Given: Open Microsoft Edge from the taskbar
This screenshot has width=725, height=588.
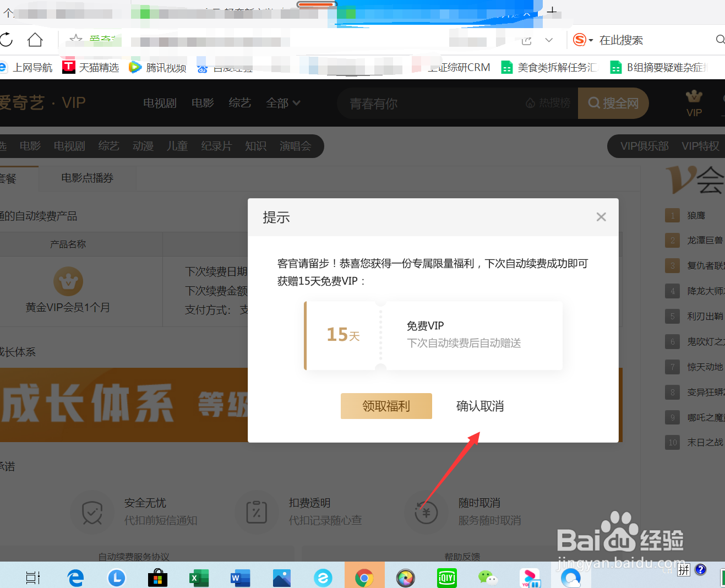Looking at the screenshot, I should pyautogui.click(x=75, y=578).
